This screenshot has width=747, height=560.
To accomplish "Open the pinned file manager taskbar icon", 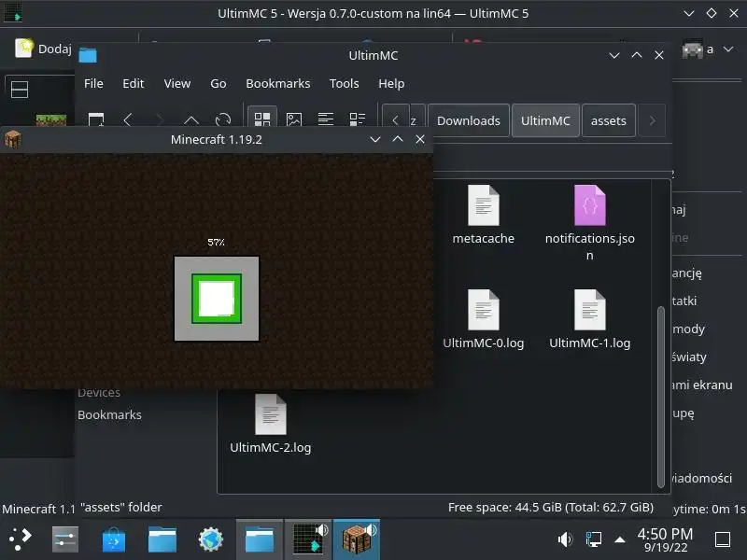I will point(162,539).
